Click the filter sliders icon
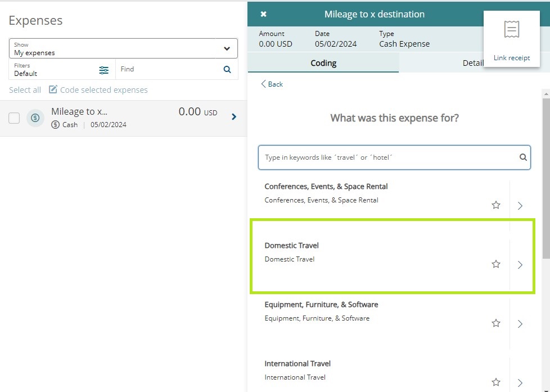The height and width of the screenshot is (392, 550). 104,70
